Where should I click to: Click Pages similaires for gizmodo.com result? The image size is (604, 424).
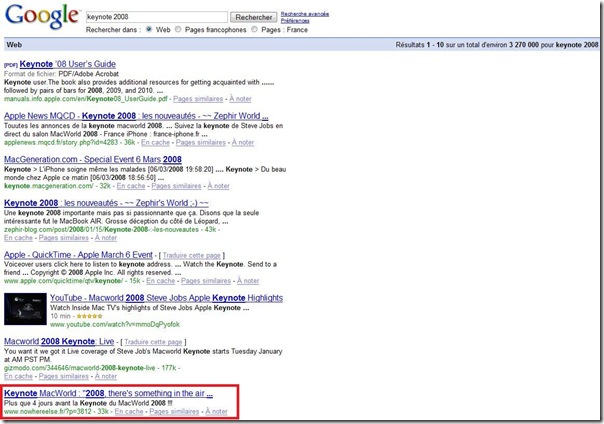pyautogui.click(x=64, y=376)
